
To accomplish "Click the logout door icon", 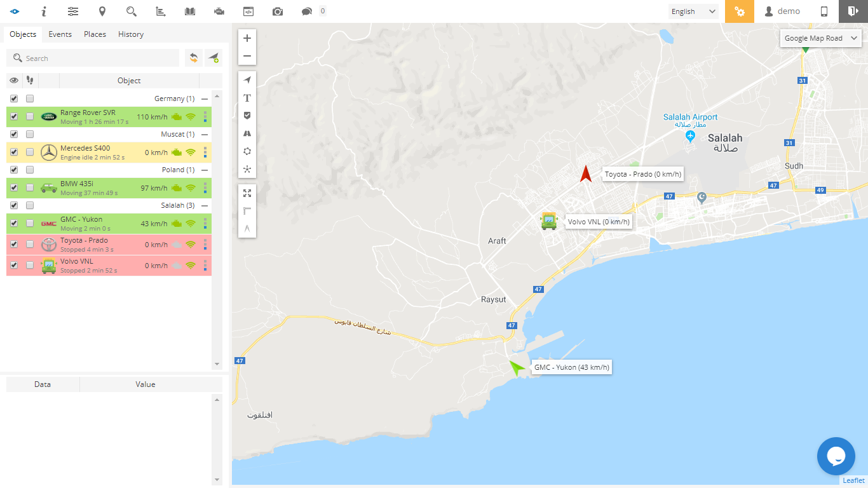I will [x=853, y=11].
